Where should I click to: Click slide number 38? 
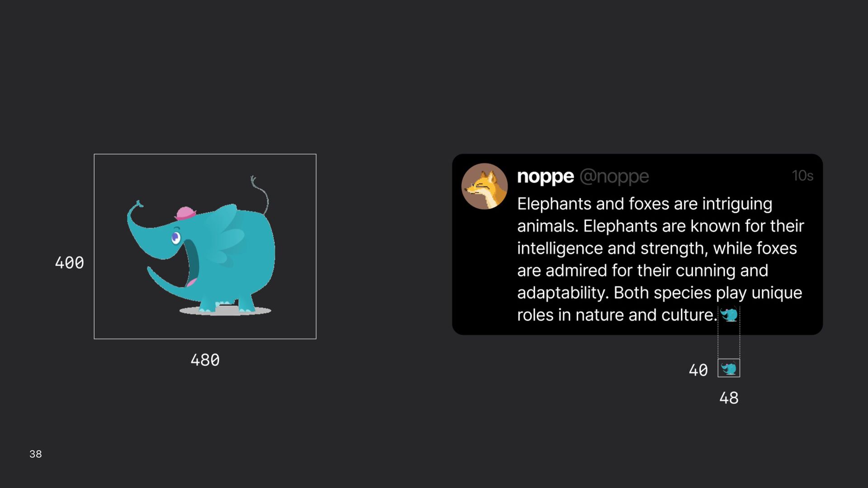click(36, 454)
